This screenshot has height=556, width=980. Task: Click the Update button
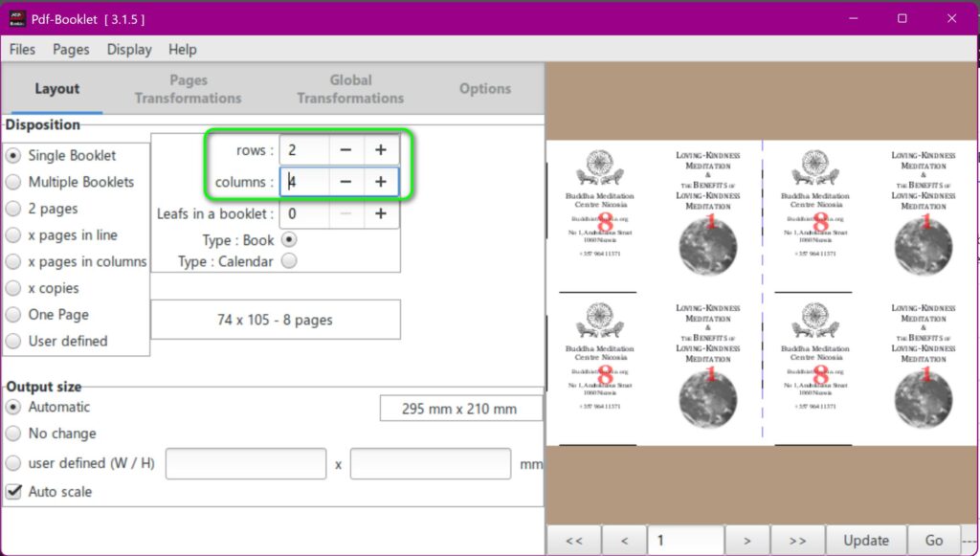[x=866, y=541]
